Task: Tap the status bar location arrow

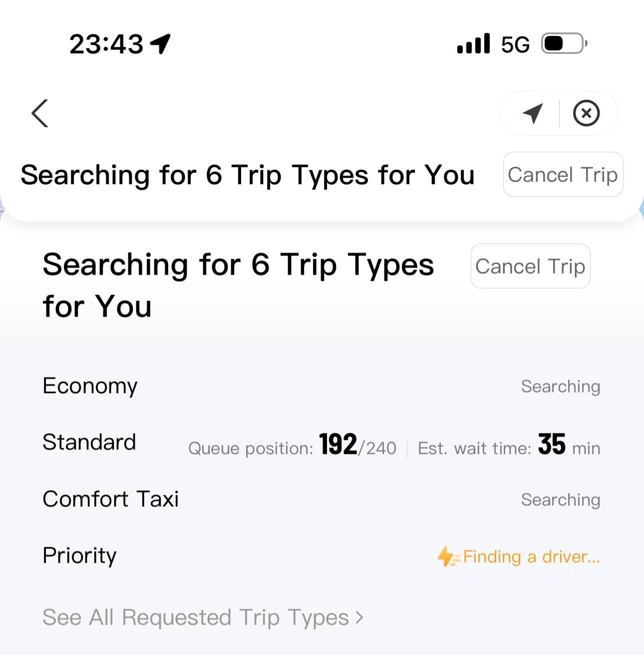Action: (161, 44)
